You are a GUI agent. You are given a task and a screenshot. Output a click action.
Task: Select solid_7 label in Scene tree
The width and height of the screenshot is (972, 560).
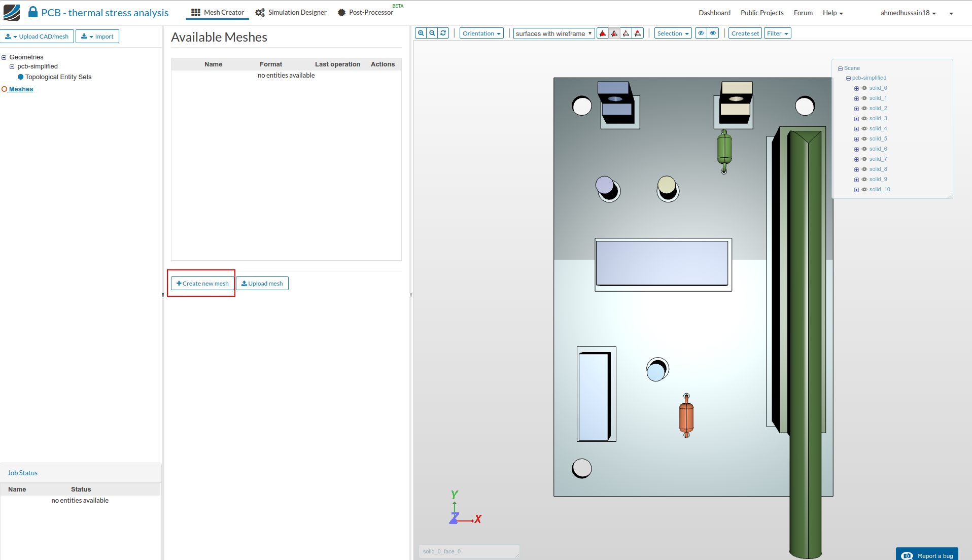tap(878, 159)
